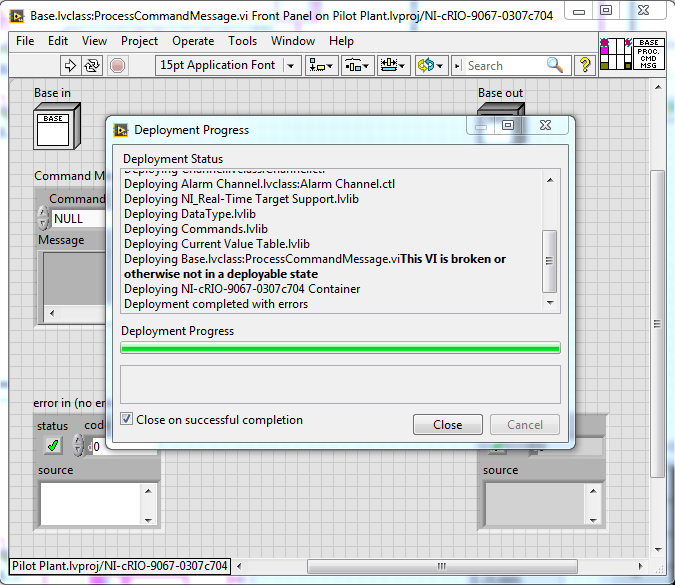Image resolution: width=675 pixels, height=585 pixels.
Task: Click the Run Continuously button
Action: [92, 66]
